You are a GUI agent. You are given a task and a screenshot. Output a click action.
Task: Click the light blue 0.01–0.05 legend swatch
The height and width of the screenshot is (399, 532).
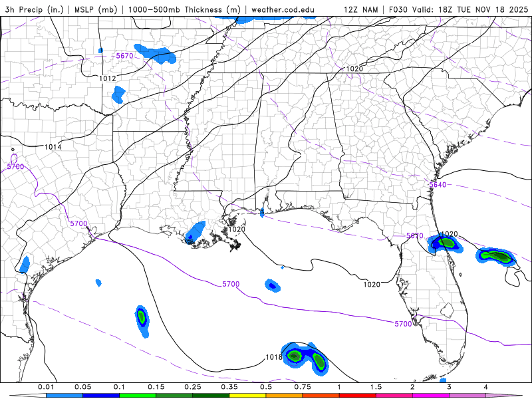click(x=65, y=396)
